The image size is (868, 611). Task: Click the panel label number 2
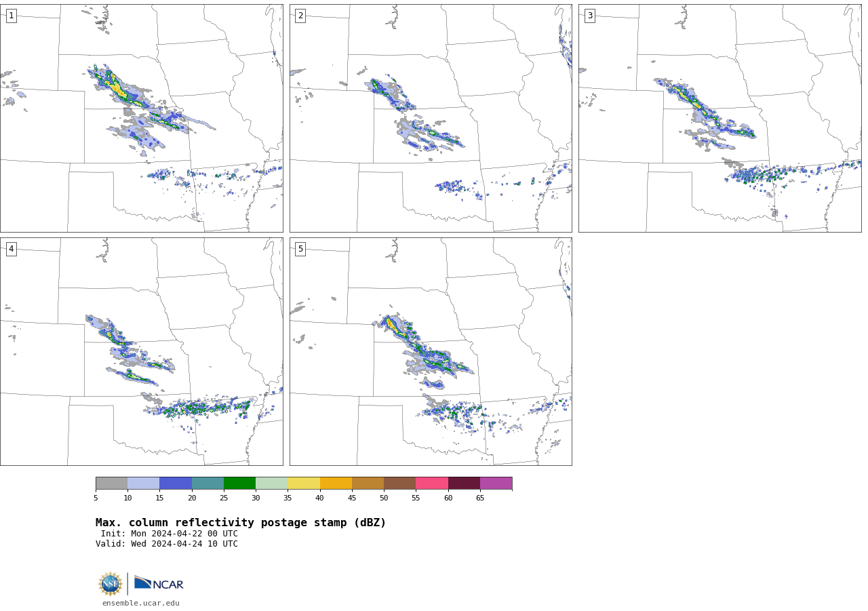coord(300,16)
